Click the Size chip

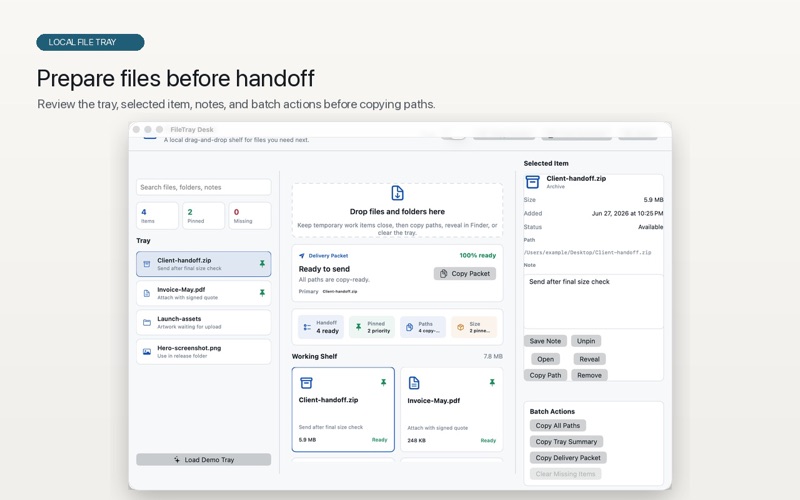[x=474, y=327]
